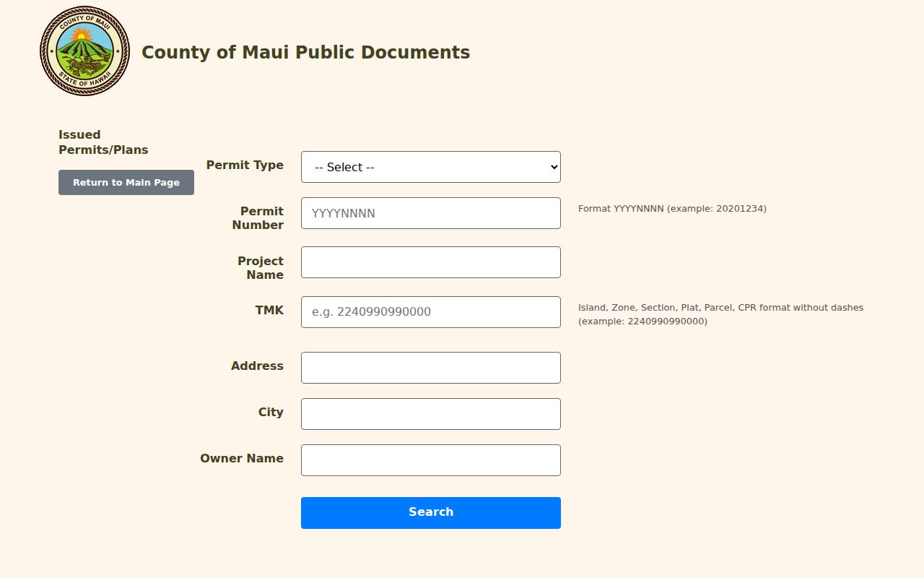Select the Address text field
This screenshot has width=924, height=578.
pyautogui.click(x=431, y=368)
